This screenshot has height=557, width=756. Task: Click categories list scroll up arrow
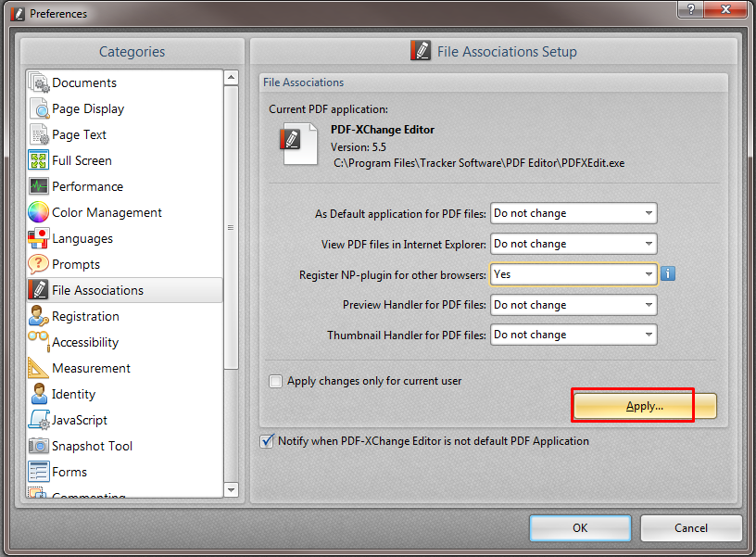tap(232, 77)
